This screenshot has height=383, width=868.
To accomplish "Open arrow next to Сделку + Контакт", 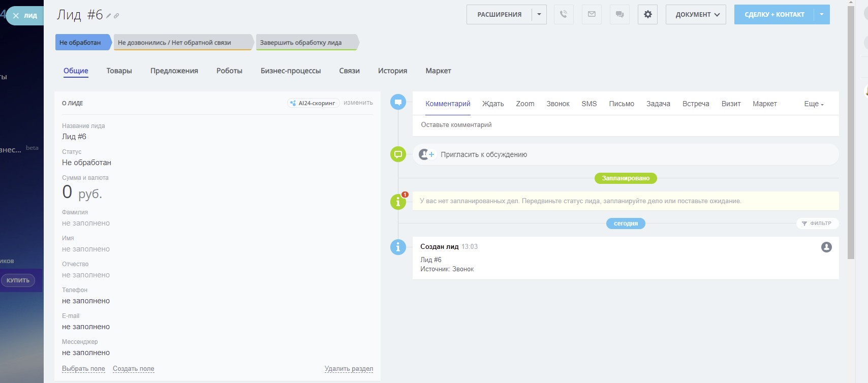I will coord(822,14).
